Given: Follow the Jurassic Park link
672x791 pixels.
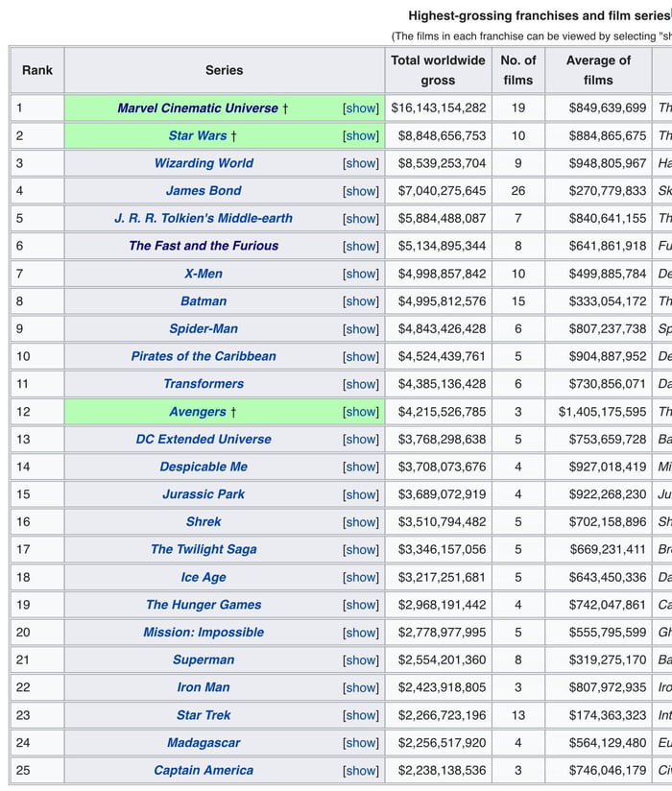Looking at the screenshot, I should (x=204, y=494).
